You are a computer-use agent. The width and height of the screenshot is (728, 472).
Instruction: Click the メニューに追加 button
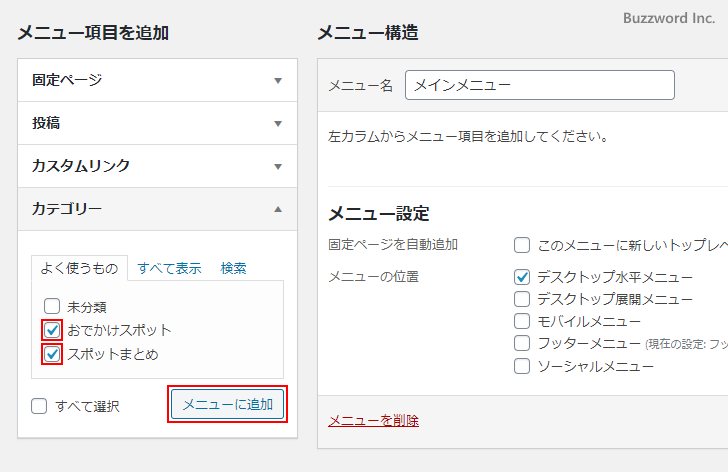227,404
